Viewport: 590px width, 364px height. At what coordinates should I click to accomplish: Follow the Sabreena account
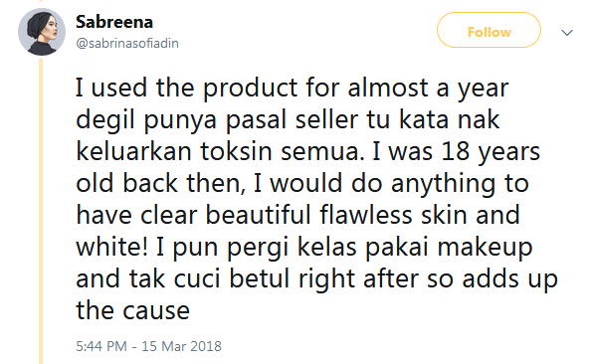point(489,30)
